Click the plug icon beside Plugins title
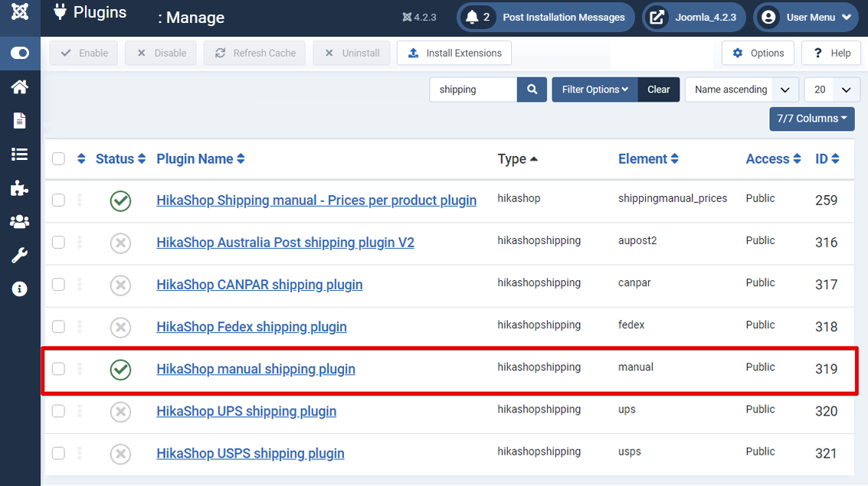 click(x=60, y=11)
